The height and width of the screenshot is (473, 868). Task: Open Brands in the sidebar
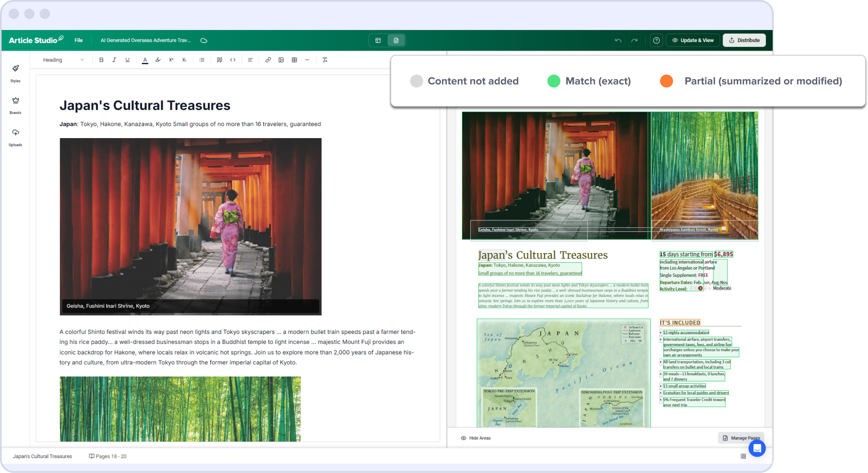(16, 105)
